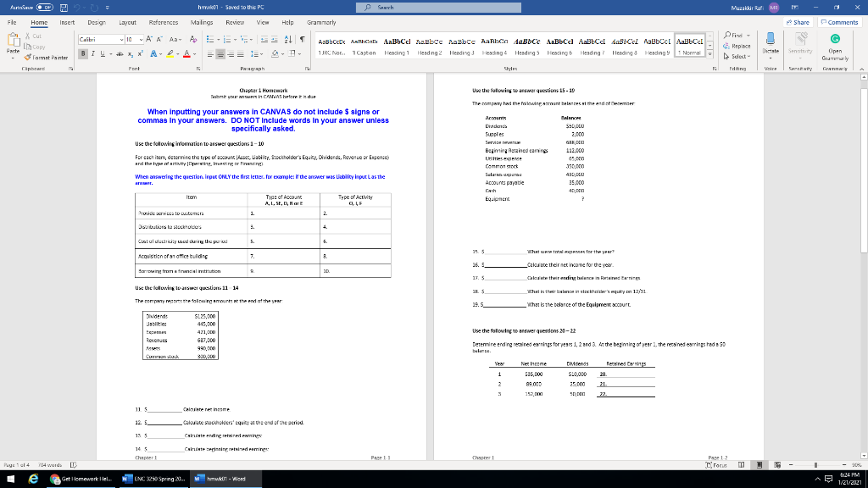The height and width of the screenshot is (488, 868).
Task: Justify paragraph text
Action: tap(240, 53)
